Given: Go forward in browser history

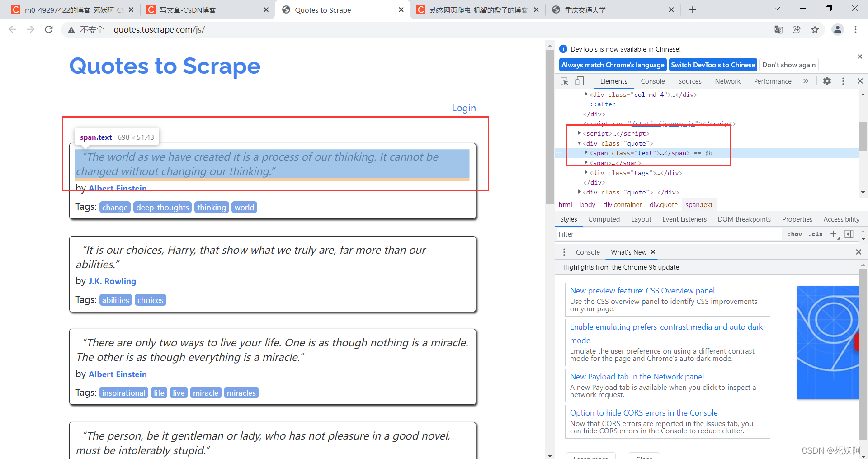Looking at the screenshot, I should click(x=30, y=29).
